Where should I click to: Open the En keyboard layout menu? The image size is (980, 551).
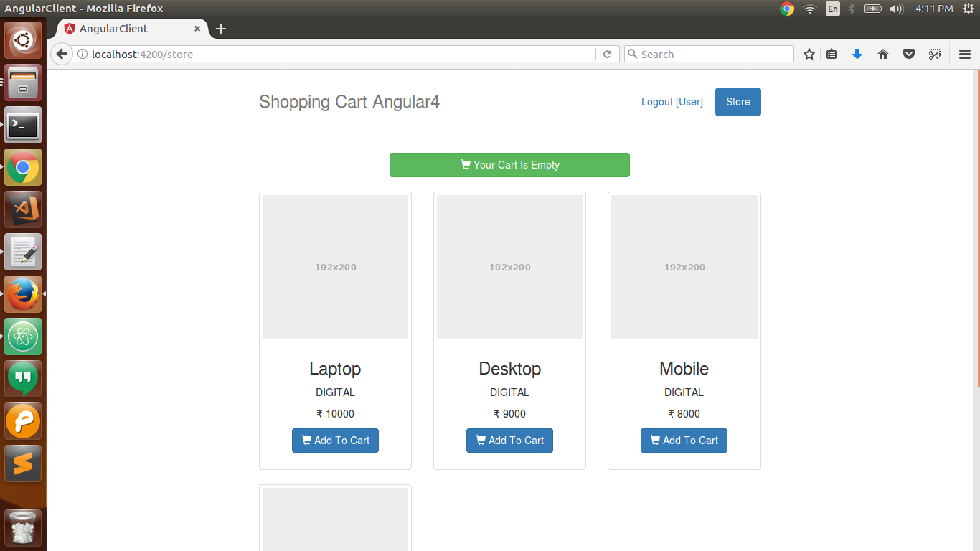tap(833, 9)
